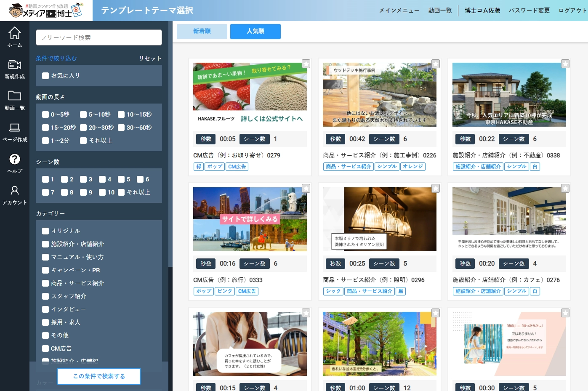Favorite the strawberry CM template star
Image resolution: width=588 pixels, height=391 pixels.
click(306, 64)
